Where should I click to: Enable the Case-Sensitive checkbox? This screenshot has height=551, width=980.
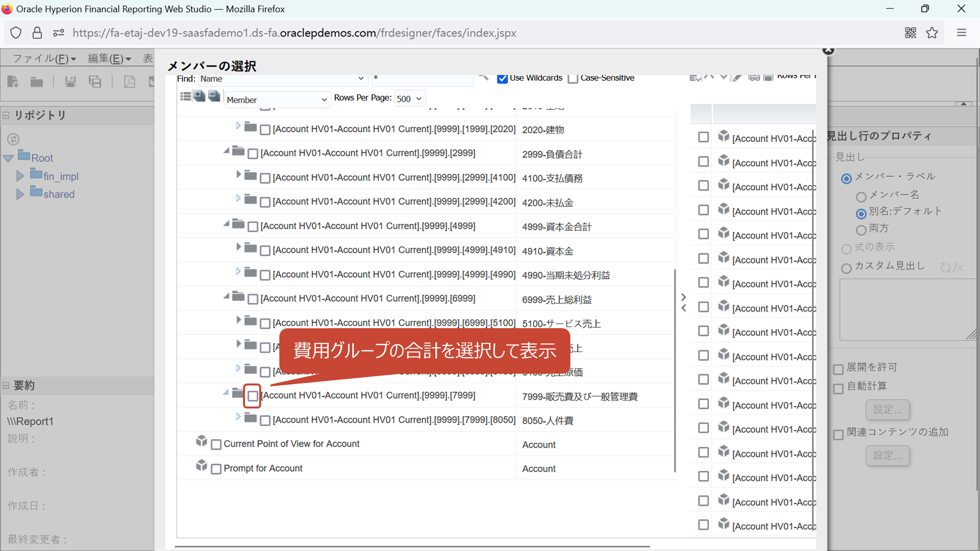573,78
